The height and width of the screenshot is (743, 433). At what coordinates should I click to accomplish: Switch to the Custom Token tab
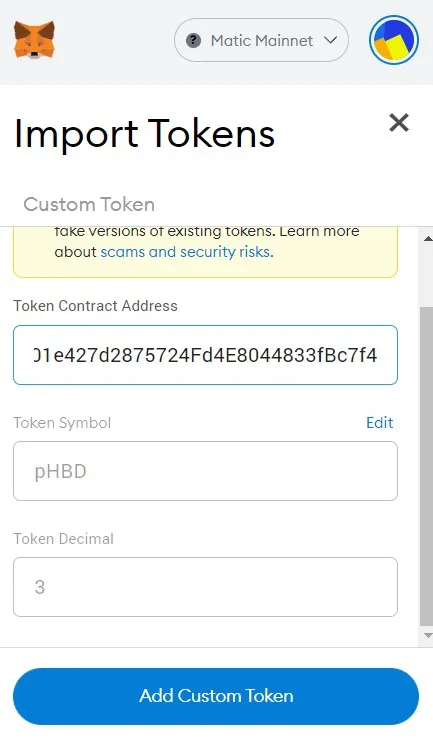pos(89,204)
